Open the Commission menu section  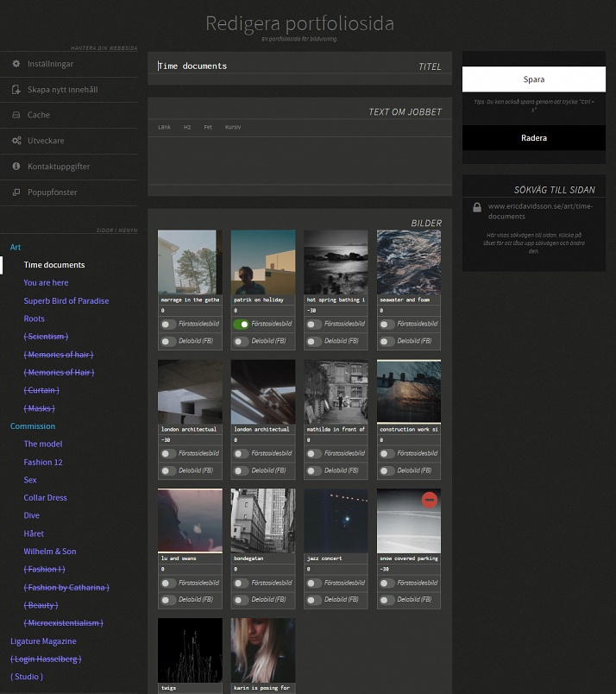point(33,426)
